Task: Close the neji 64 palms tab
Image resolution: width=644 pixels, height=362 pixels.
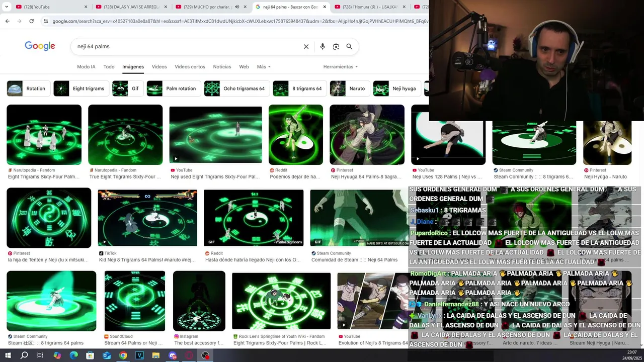Action: (x=325, y=7)
